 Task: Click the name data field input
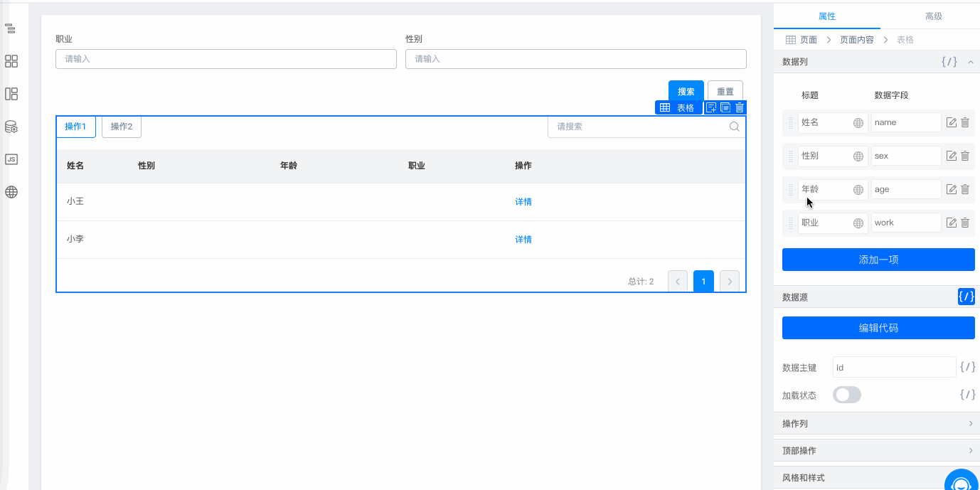[906, 122]
